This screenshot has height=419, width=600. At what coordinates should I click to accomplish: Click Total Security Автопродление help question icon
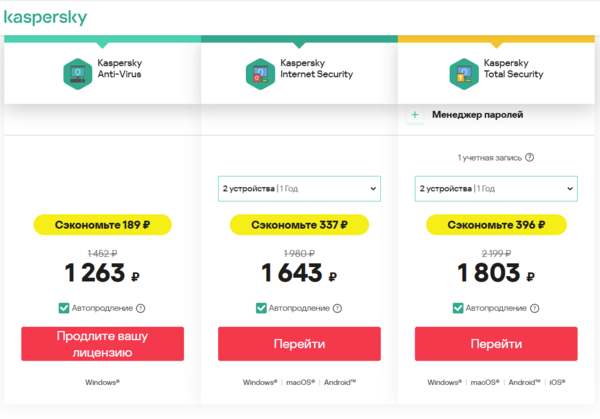pos(534,309)
